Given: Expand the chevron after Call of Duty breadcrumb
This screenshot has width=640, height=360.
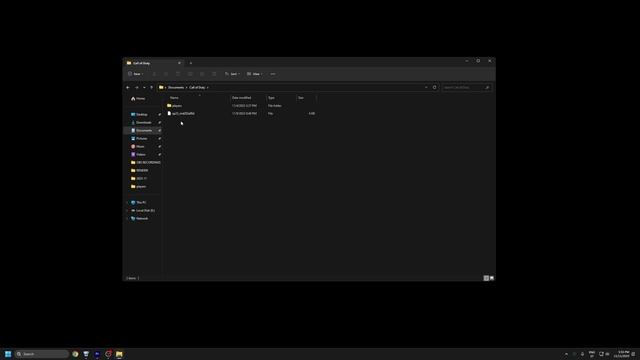Looking at the screenshot, I should [x=208, y=87].
